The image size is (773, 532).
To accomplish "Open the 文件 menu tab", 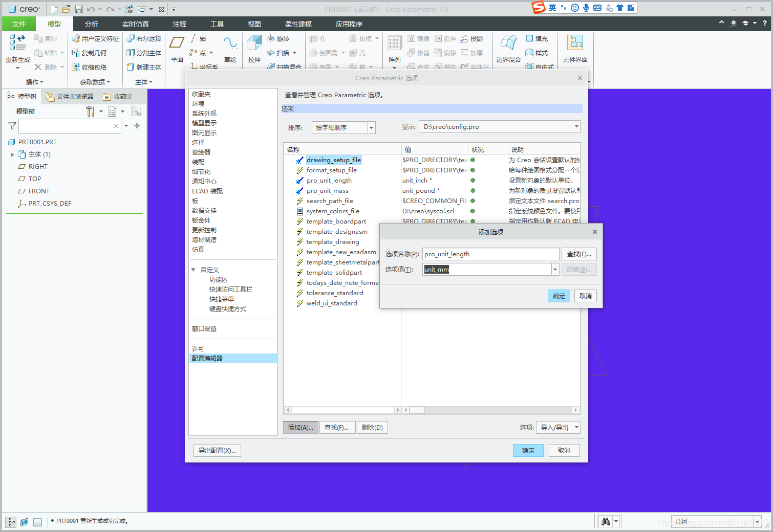I will 19,24.
